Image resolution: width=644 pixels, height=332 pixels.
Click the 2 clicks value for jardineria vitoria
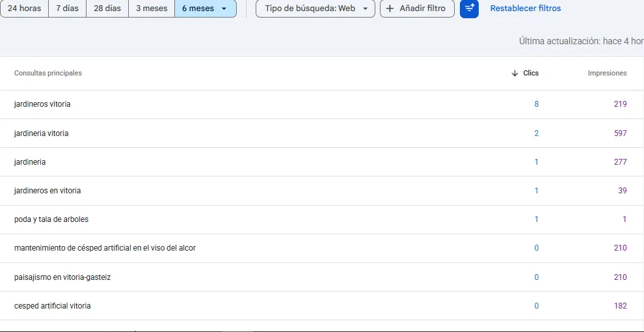pyautogui.click(x=536, y=133)
